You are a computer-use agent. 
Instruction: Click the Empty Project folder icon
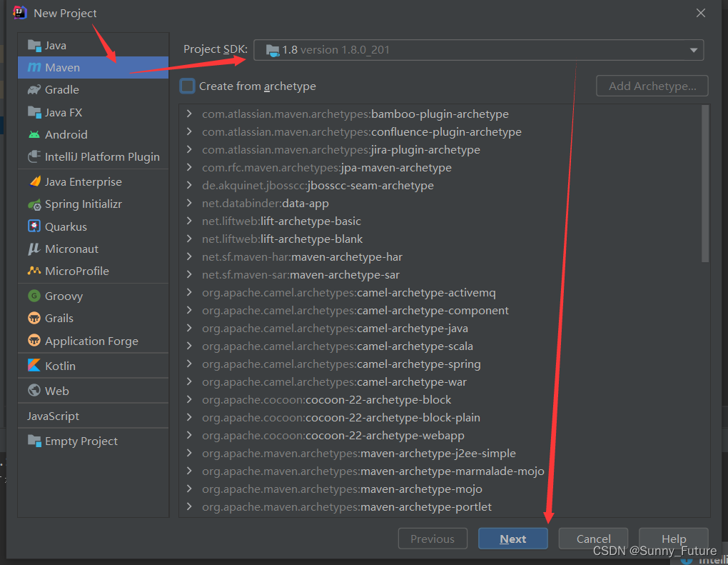point(34,441)
